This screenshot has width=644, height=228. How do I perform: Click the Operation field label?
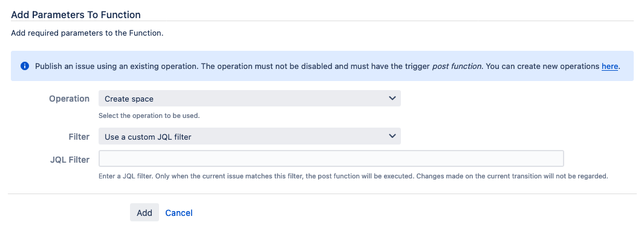69,99
